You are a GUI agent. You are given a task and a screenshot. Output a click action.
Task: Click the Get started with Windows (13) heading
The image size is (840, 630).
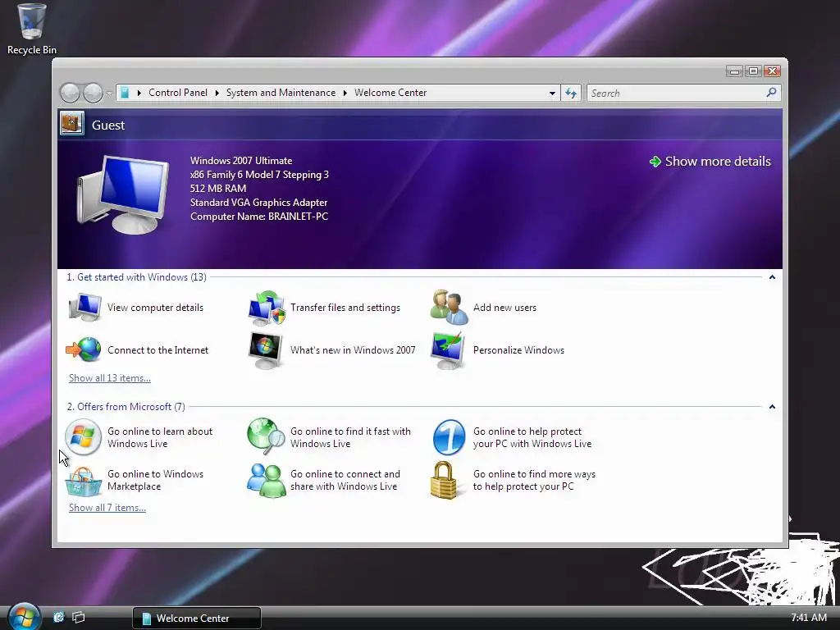(x=137, y=277)
